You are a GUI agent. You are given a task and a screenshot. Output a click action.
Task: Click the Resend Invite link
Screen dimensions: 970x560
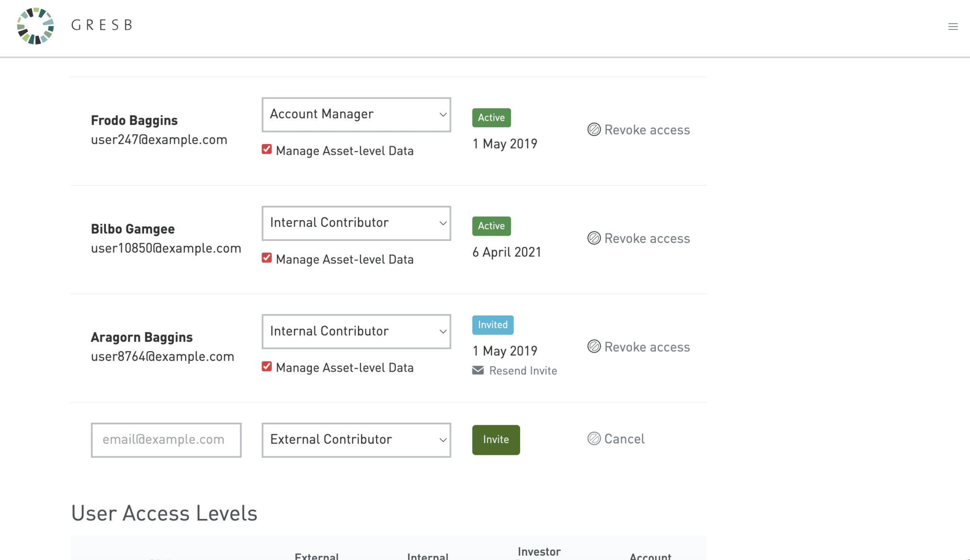point(523,371)
